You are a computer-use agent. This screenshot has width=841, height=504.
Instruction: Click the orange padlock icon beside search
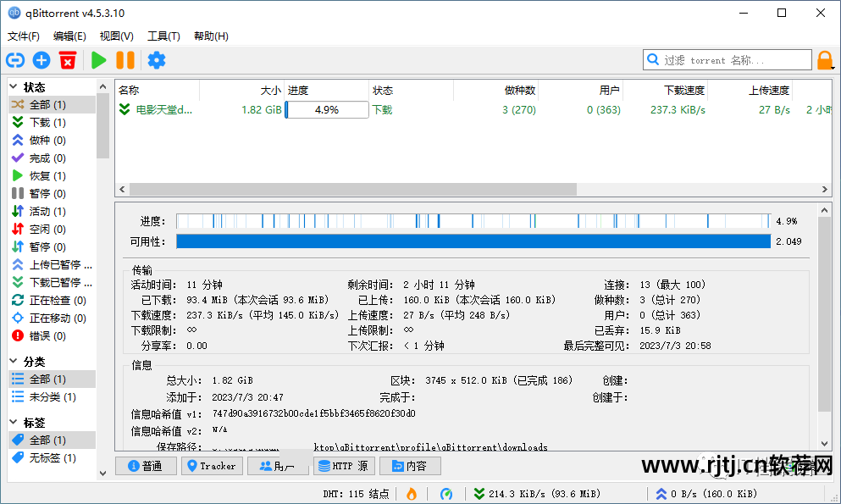click(x=825, y=59)
